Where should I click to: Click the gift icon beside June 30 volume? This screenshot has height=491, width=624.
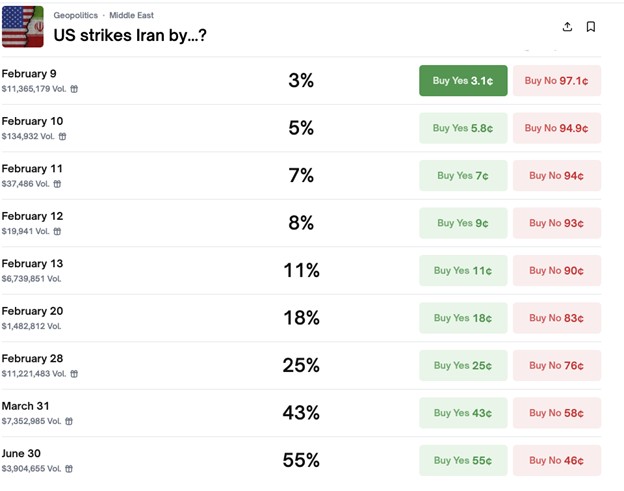[x=68, y=469]
